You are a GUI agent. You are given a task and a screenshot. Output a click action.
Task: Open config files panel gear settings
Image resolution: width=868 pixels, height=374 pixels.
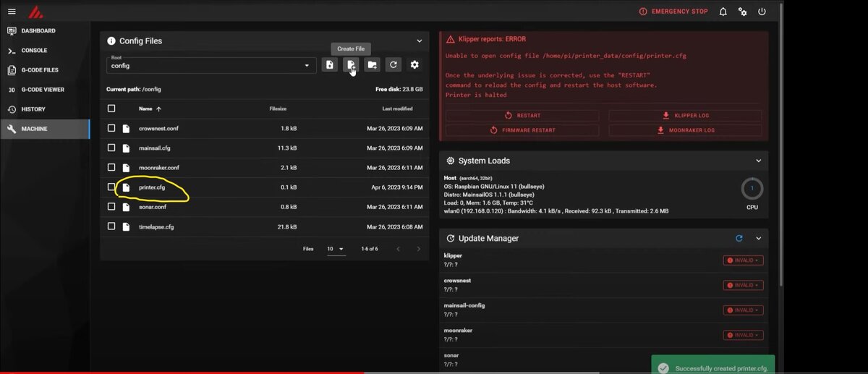pyautogui.click(x=414, y=65)
